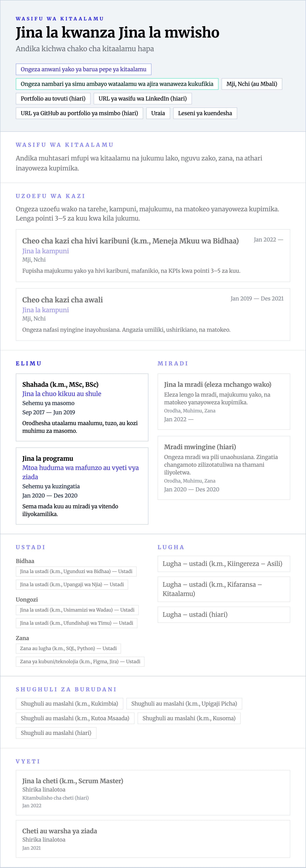The image size is (306, 868).
Task: Select the 'Cheo cha kazi cha awali' job title
Action: [62, 300]
